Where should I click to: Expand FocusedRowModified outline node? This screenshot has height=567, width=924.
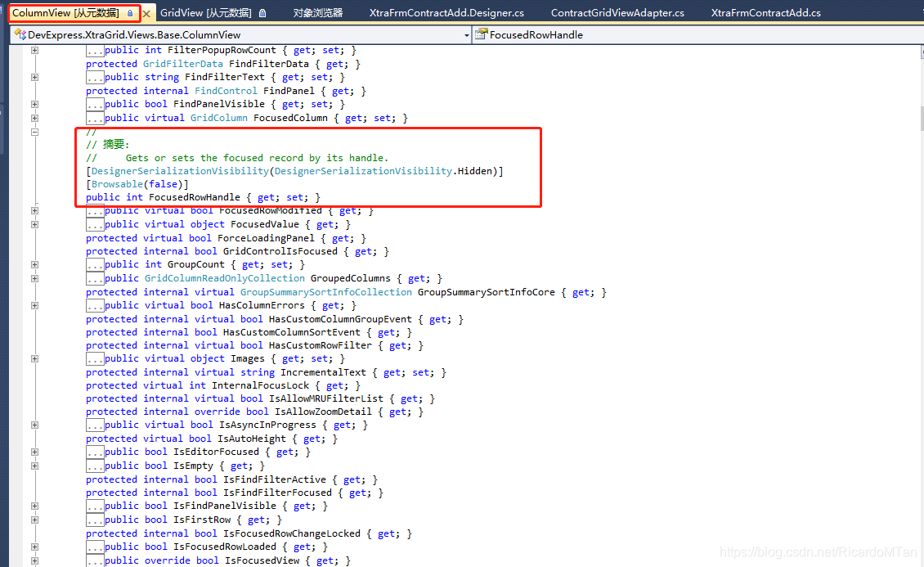[x=35, y=210]
